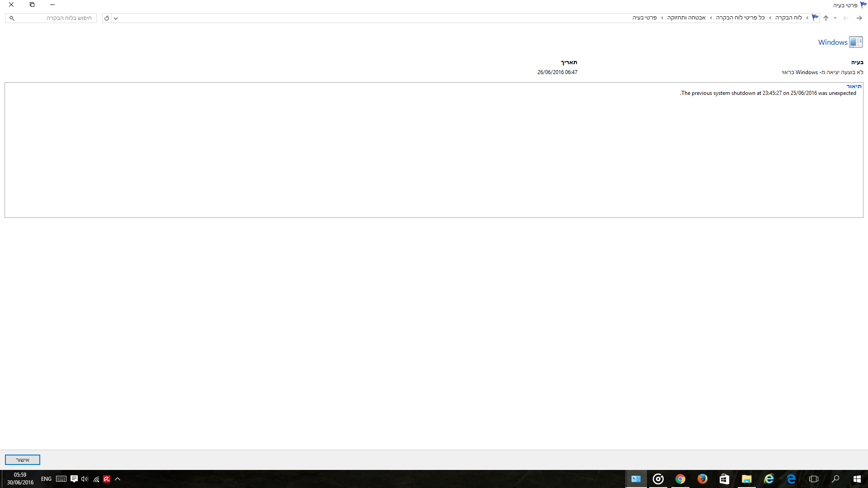Open the volume control in tray
Viewport: 868px width, 488px height.
pos(85,479)
